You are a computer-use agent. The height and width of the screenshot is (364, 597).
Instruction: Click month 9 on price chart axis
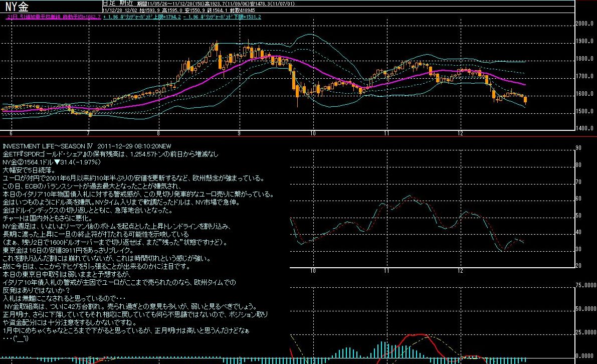pyautogui.click(x=239, y=133)
